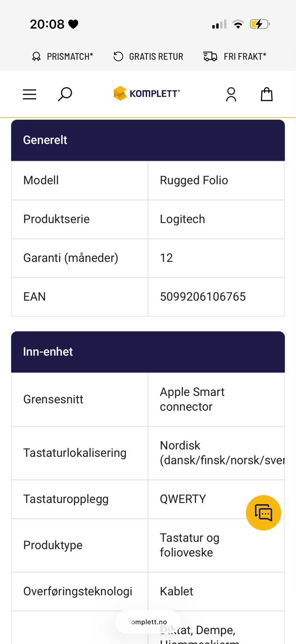Image resolution: width=296 pixels, height=644 pixels.
Task: Tap the Prismatch ribbon icon
Action: coord(36,56)
